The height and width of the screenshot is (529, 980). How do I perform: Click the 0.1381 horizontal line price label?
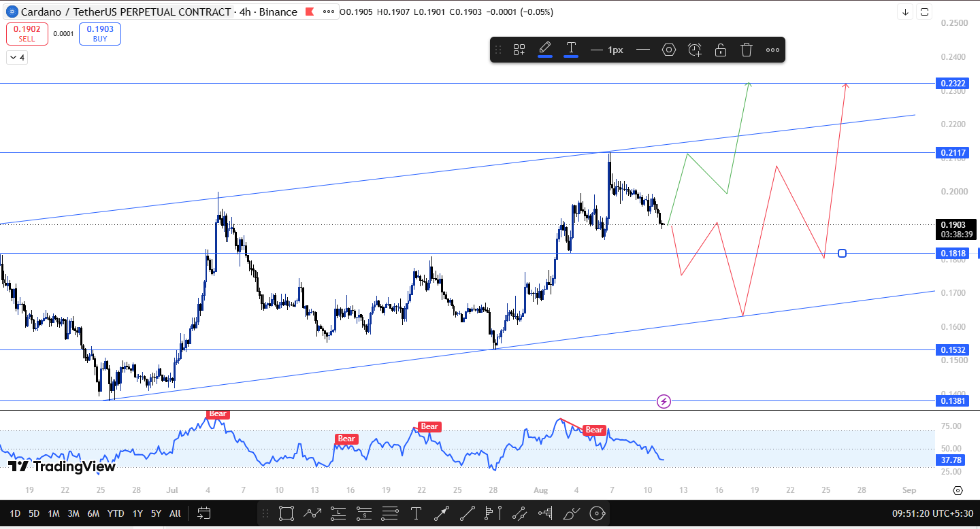(953, 401)
